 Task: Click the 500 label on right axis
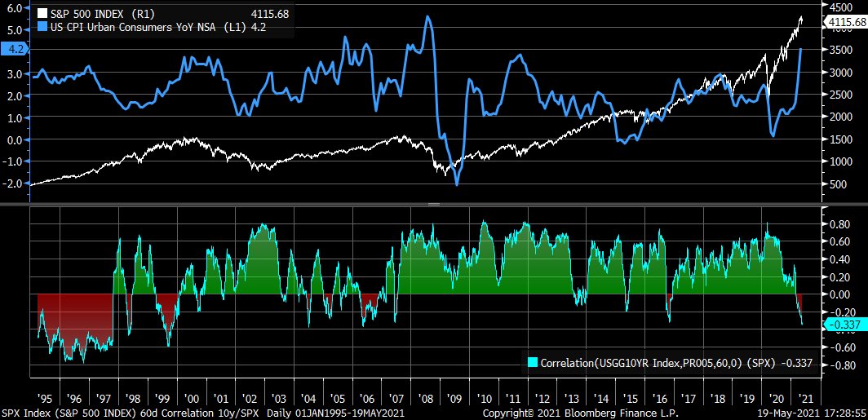(839, 183)
